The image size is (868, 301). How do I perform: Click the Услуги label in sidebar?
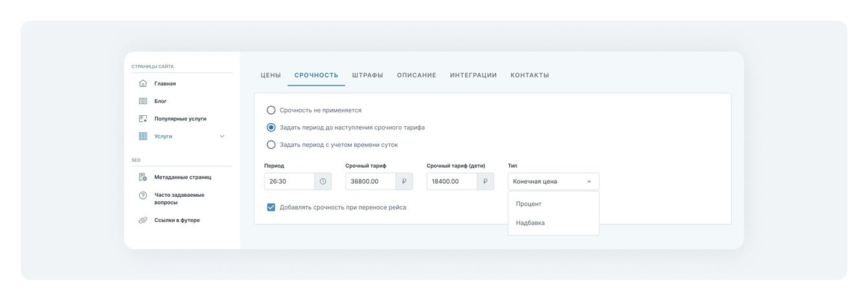point(163,136)
